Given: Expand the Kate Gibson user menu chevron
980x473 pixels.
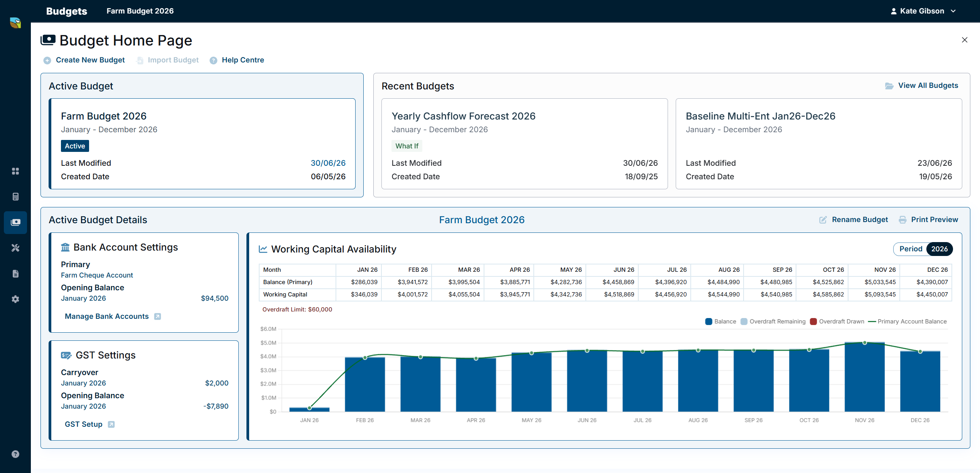Looking at the screenshot, I should coord(953,11).
